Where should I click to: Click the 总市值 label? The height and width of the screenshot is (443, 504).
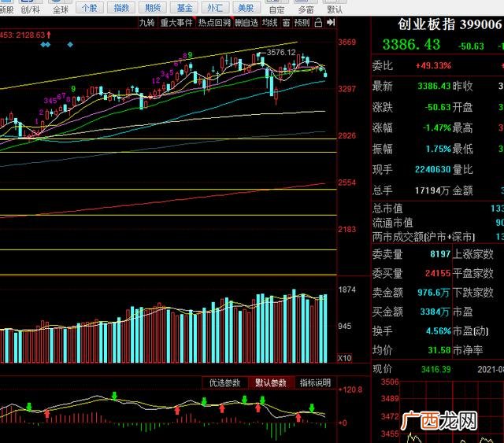387,209
